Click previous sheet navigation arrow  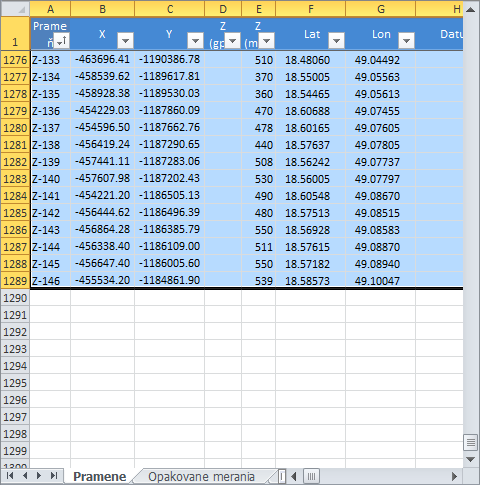tap(25, 476)
